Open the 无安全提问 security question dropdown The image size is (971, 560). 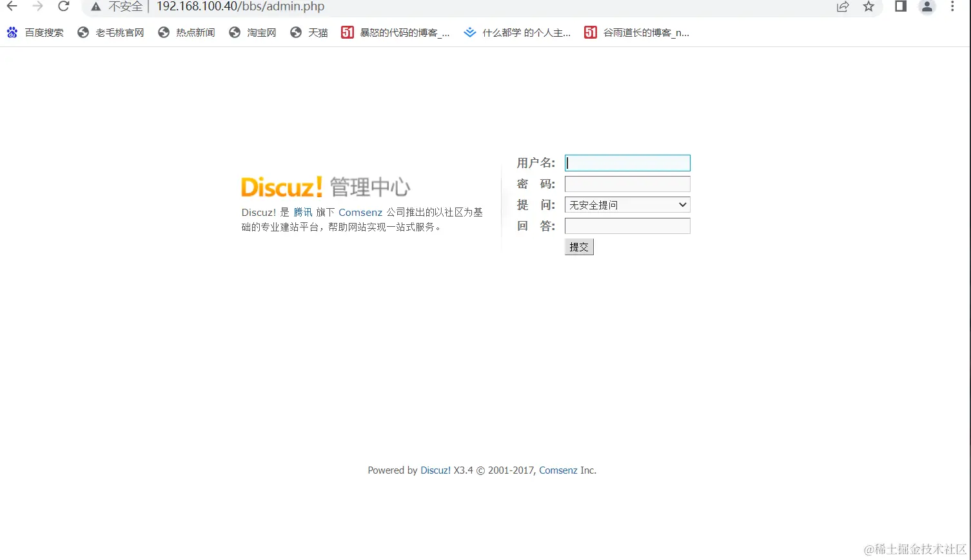tap(627, 205)
